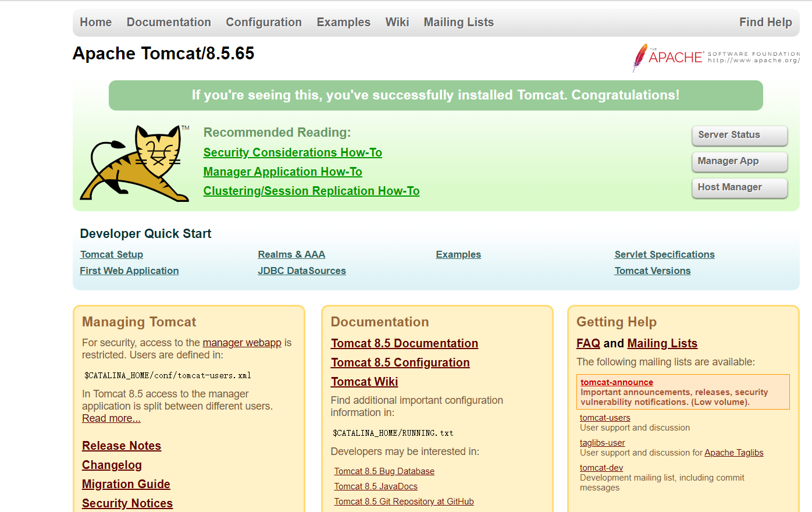Select Configuration in the top navigation
The width and height of the screenshot is (812, 512).
click(263, 22)
